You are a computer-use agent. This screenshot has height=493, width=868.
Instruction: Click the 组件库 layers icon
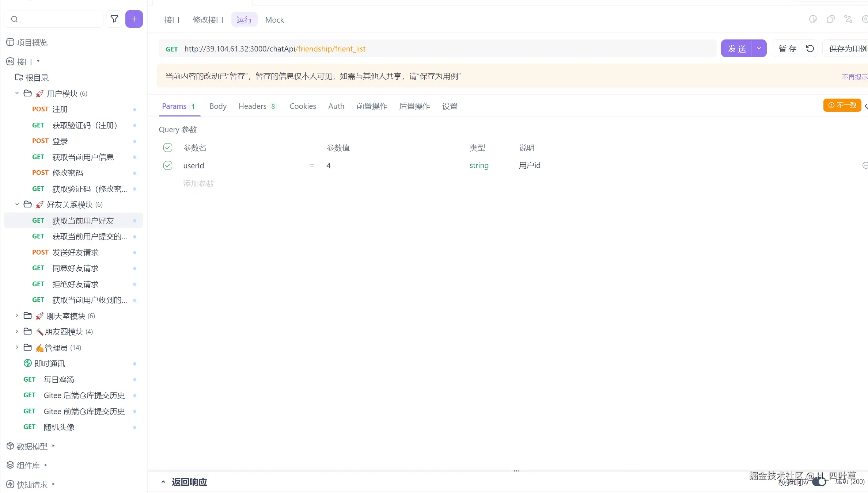point(10,465)
